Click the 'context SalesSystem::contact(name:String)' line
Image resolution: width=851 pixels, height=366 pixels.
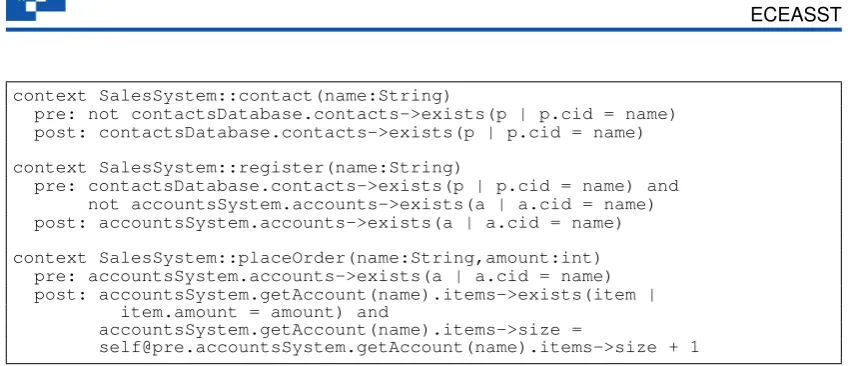[x=232, y=96]
